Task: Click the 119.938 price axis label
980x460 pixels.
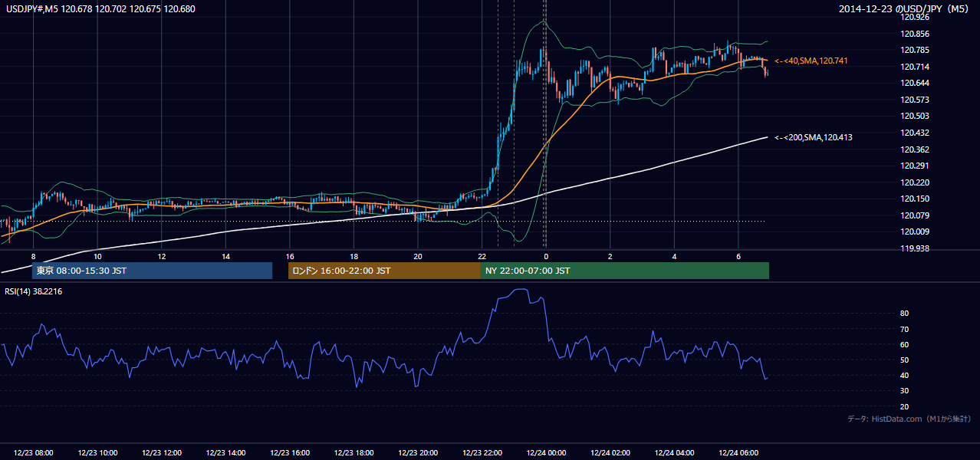Action: click(x=916, y=248)
